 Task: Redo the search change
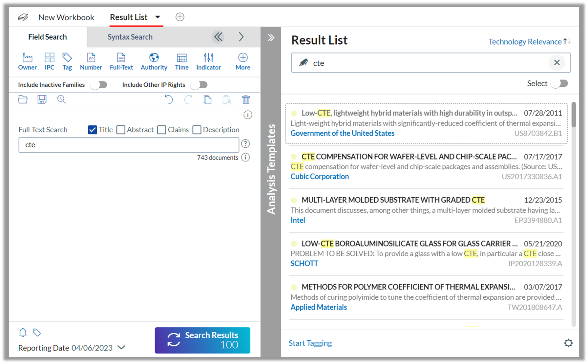[x=188, y=99]
